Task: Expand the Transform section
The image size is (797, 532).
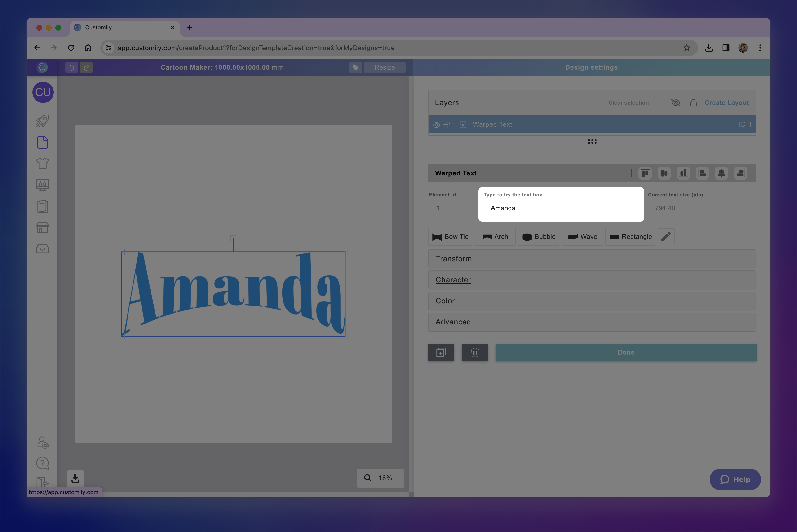Action: pos(592,258)
